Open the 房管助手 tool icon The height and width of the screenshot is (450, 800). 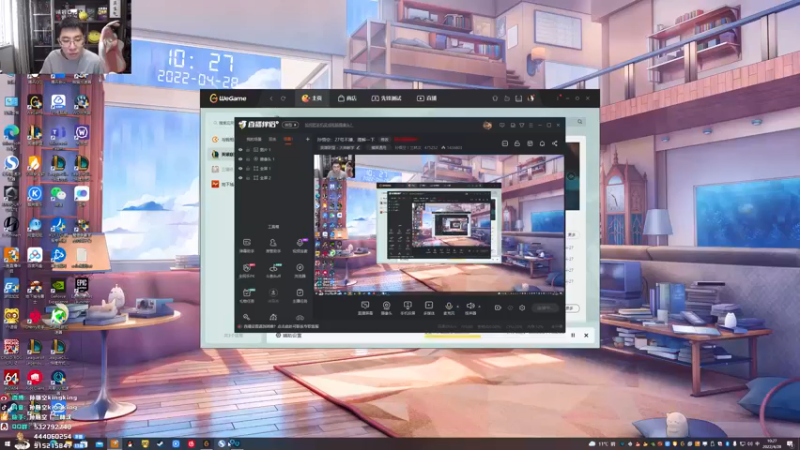273,245
